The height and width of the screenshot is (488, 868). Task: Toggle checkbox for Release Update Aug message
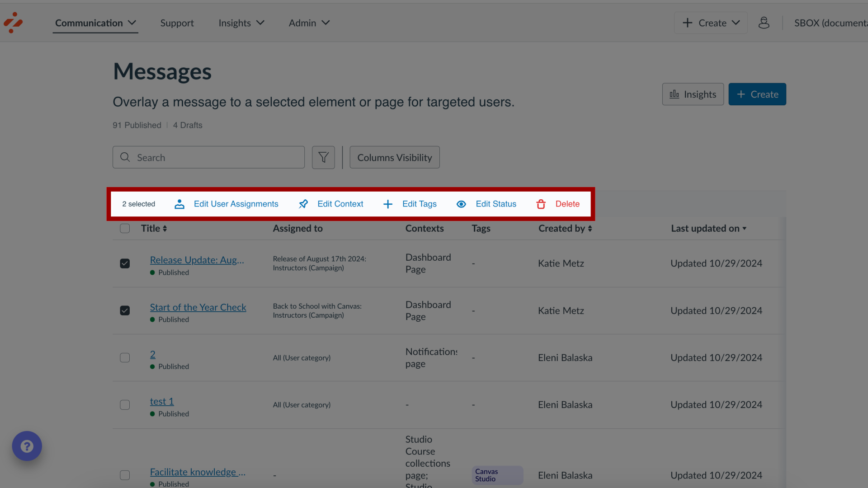click(125, 263)
